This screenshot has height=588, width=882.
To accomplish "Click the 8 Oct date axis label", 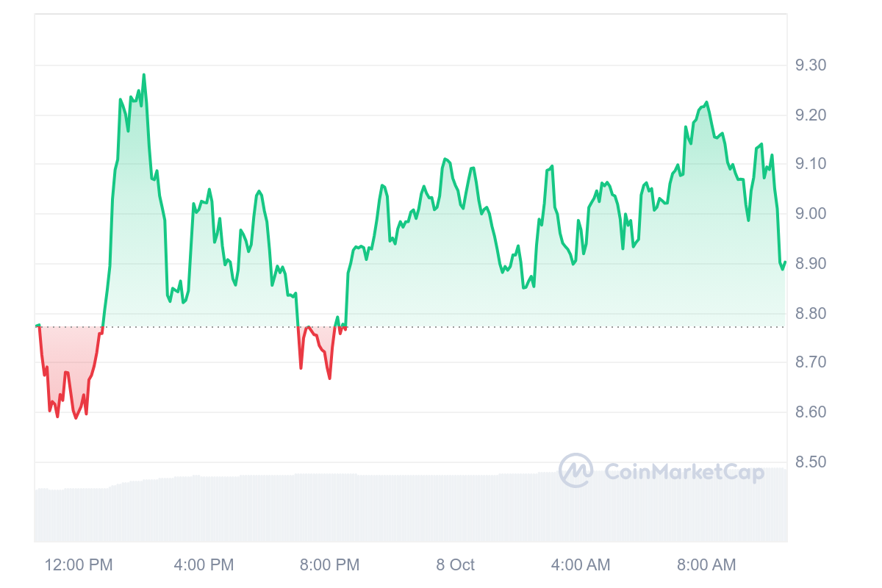I will (455, 565).
